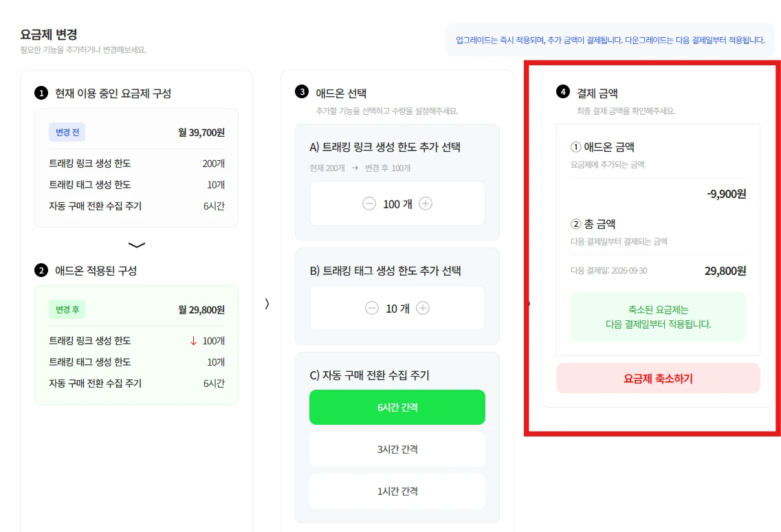The height and width of the screenshot is (532, 781).
Task: Click the 10 개 tag quantity field
Action: 397,309
